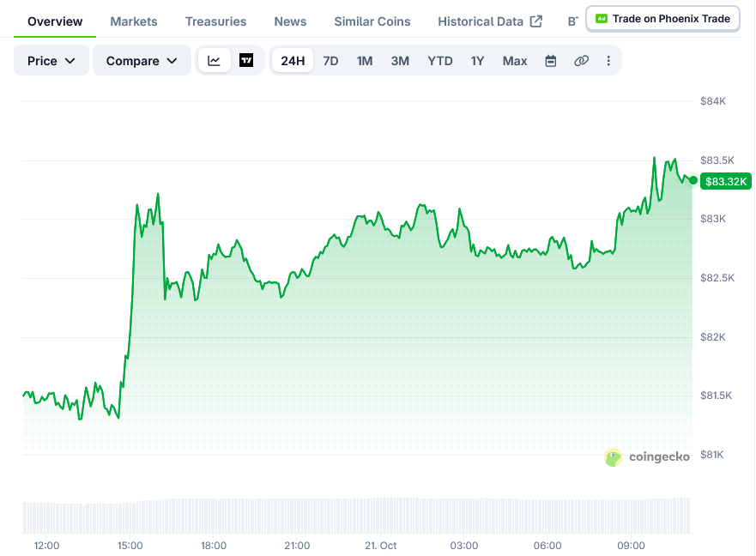Select the 1M time range

tap(365, 61)
